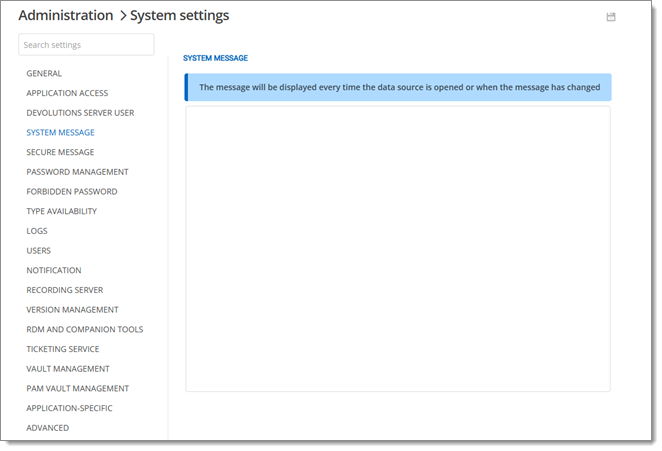Image resolution: width=662 pixels, height=451 pixels.
Task: Go to Version Management settings
Action: pos(72,310)
